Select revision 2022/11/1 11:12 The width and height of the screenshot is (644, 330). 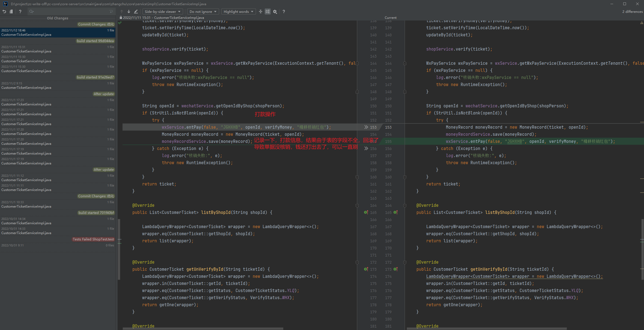click(58, 178)
